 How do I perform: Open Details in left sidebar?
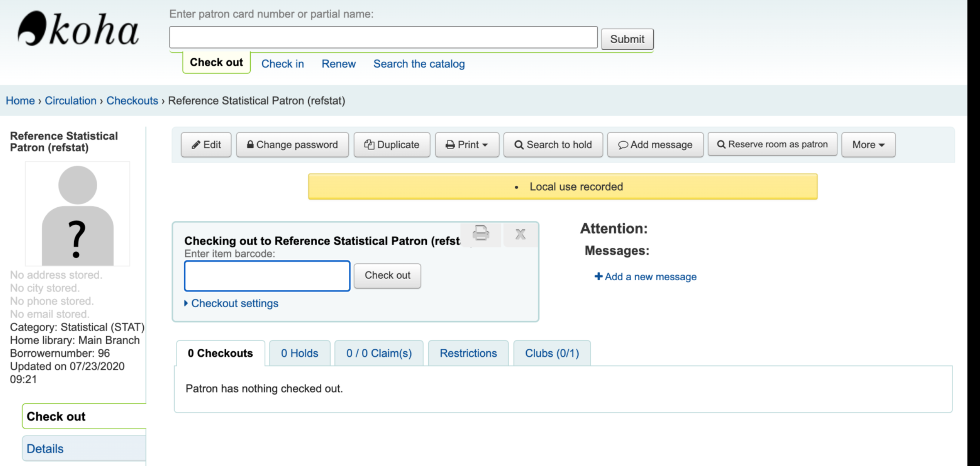[45, 448]
